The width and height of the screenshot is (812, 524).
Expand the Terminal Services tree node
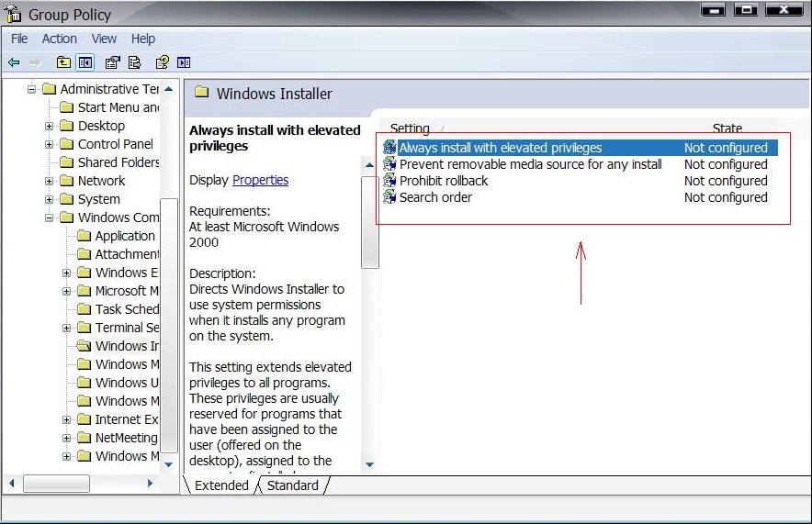(x=66, y=328)
